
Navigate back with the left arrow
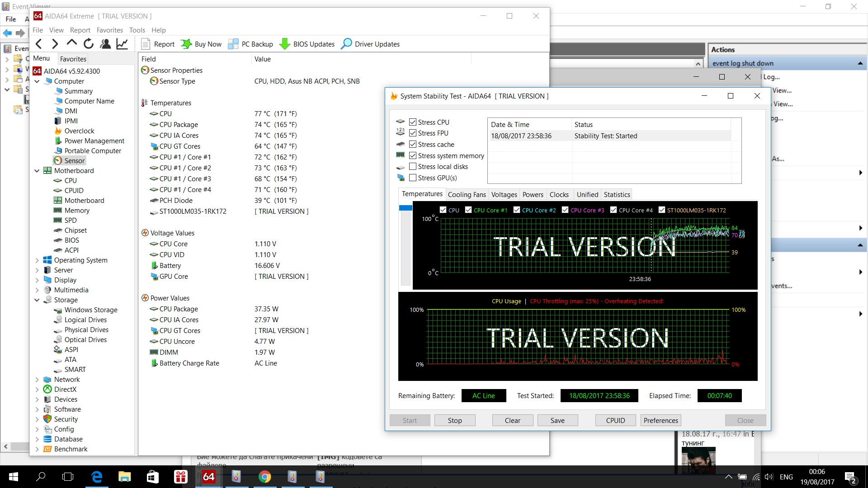(x=39, y=44)
